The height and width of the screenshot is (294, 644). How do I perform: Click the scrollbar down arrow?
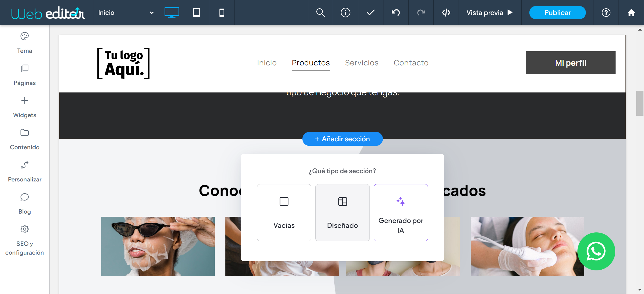point(640,290)
